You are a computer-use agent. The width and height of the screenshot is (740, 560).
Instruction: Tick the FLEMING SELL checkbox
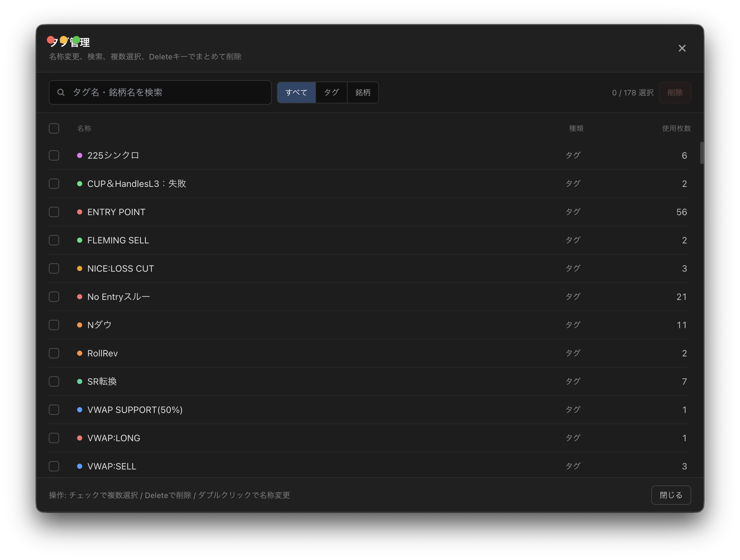54,240
